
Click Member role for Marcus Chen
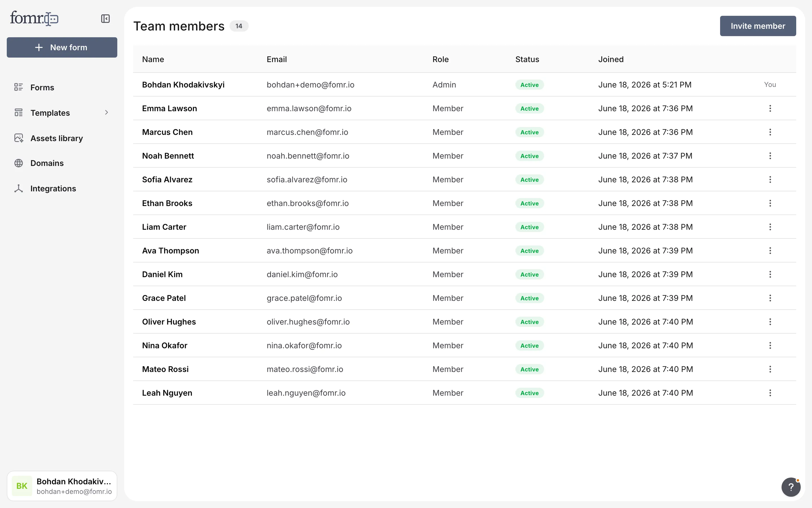pos(448,132)
